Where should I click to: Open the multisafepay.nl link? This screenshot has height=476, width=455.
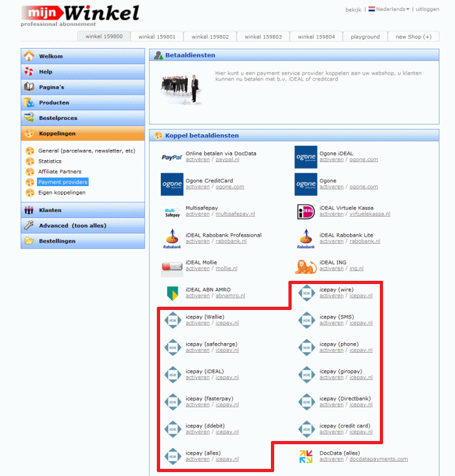point(235,214)
